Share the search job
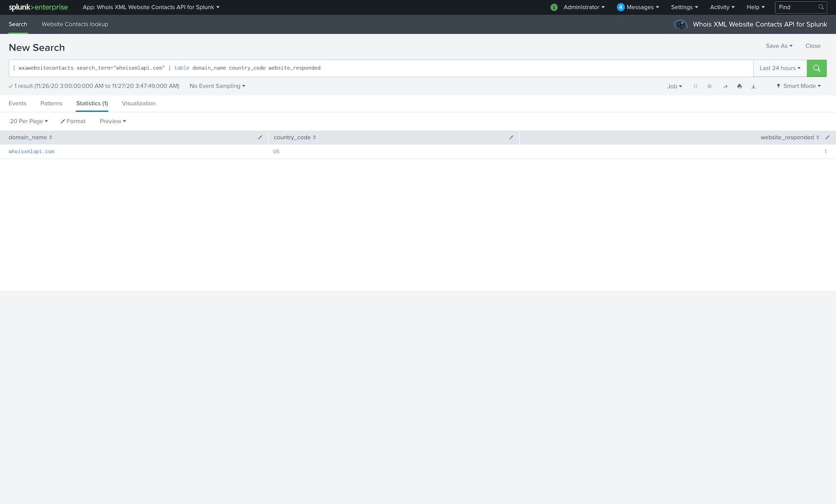The image size is (836, 504). coord(725,86)
